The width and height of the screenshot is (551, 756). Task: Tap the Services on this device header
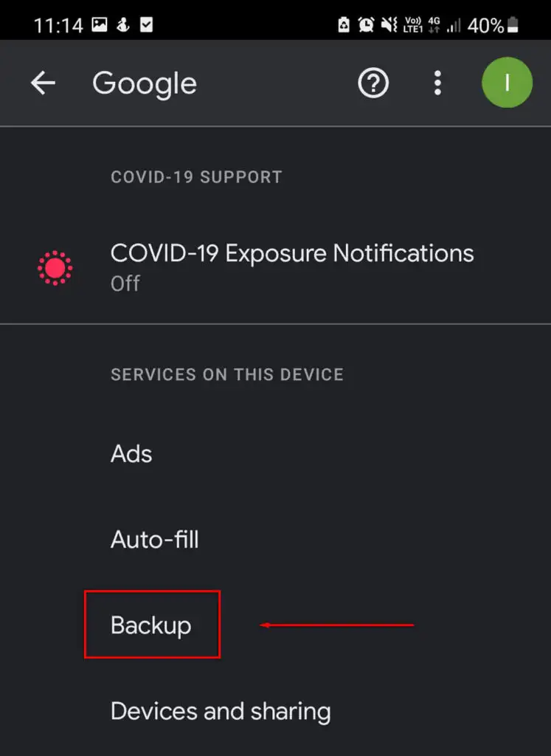pos(227,374)
